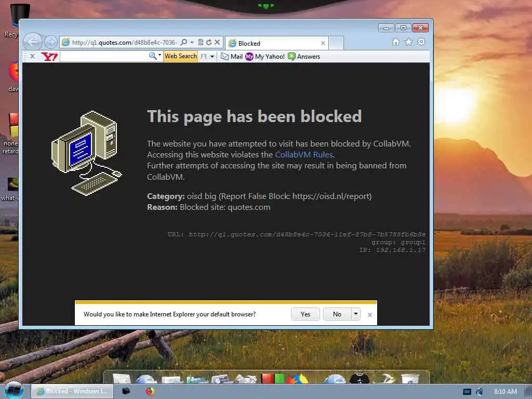Close the Yahoo toolbar with its X

[32, 56]
